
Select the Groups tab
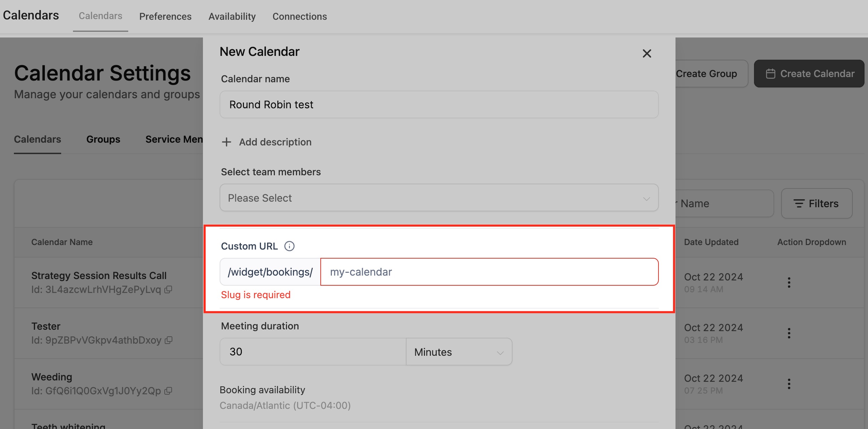pos(103,139)
